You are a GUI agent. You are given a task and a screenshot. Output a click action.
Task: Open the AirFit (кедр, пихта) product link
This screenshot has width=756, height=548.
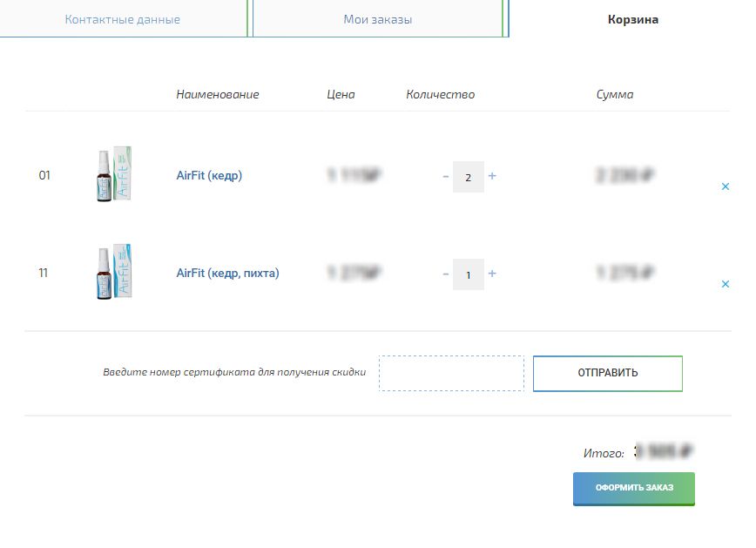coord(227,273)
